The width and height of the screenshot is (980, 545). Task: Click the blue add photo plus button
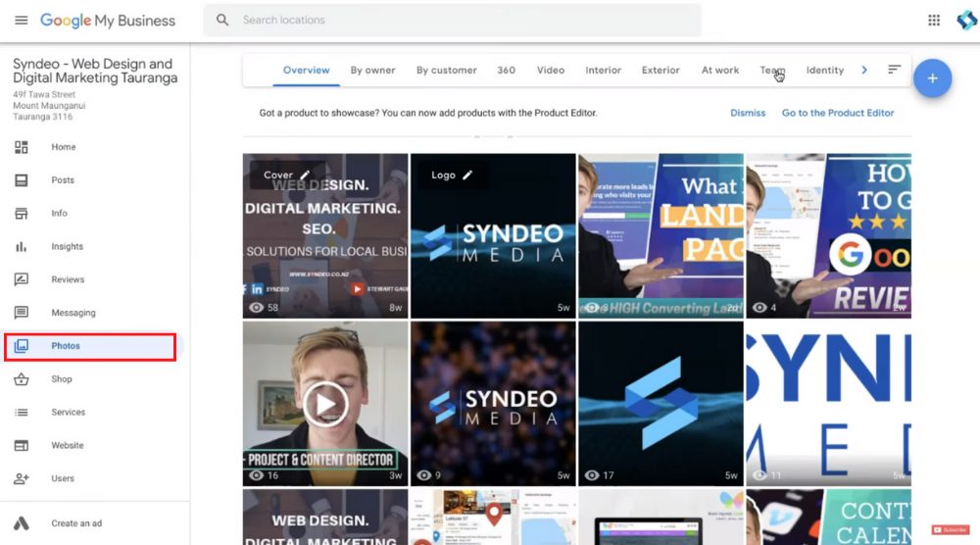coord(932,78)
